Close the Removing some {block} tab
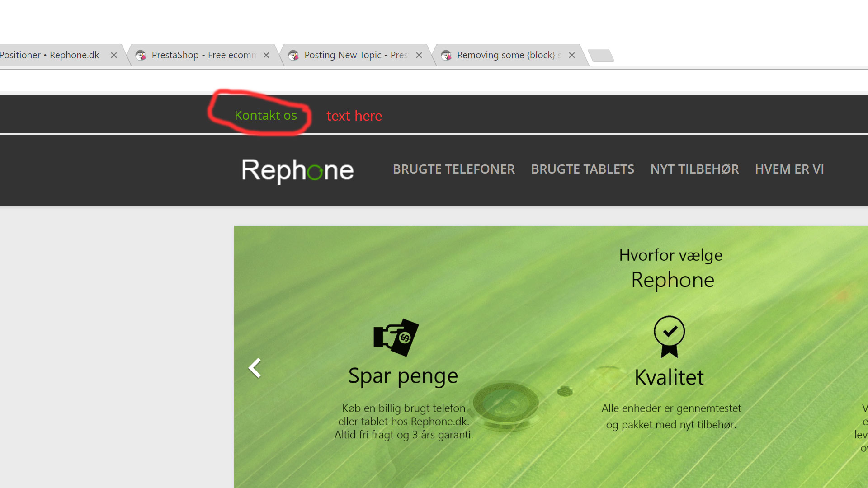Image resolution: width=868 pixels, height=488 pixels. pos(572,55)
